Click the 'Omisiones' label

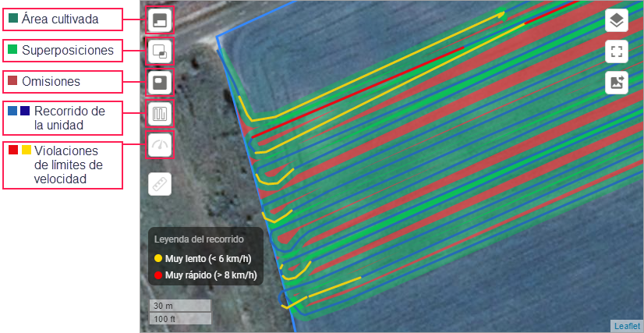point(51,81)
